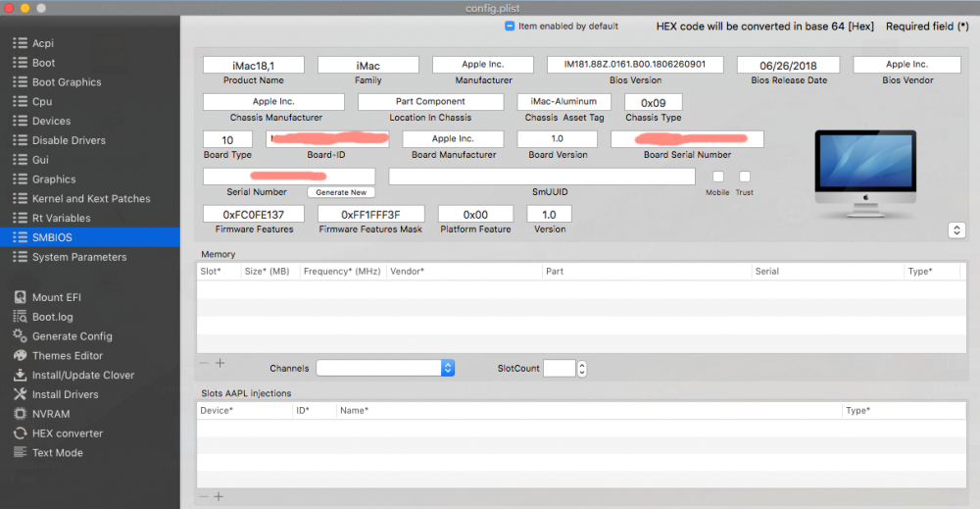The image size is (980, 509).
Task: Open System Parameters section
Action: tap(79, 256)
